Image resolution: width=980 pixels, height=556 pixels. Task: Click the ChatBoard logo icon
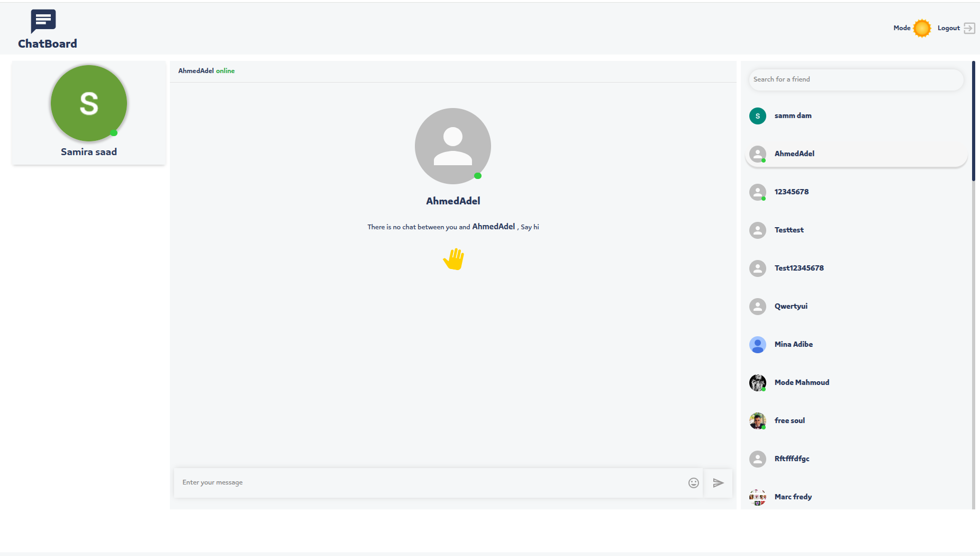click(43, 21)
